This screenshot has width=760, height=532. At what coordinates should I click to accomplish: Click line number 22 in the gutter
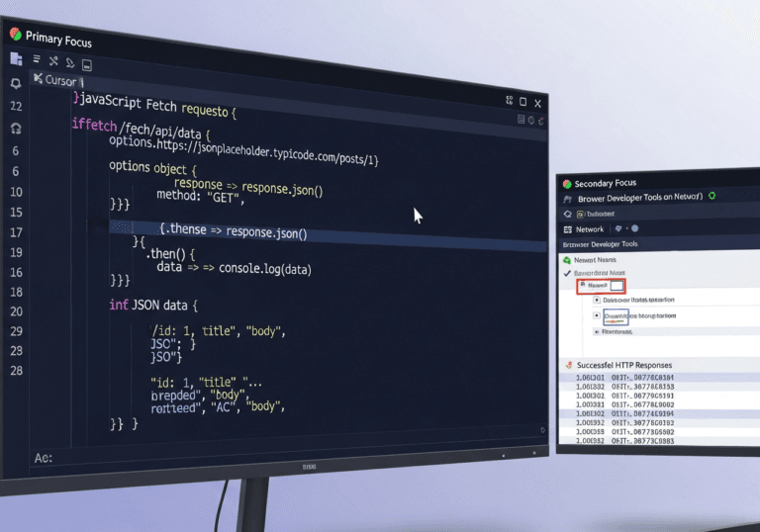(x=16, y=106)
